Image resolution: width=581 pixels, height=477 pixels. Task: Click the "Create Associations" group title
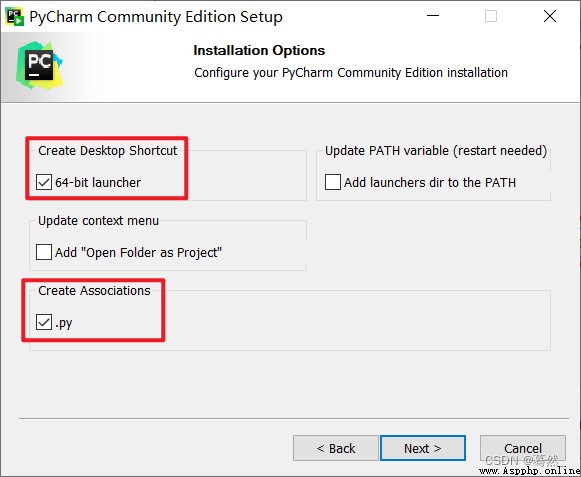pyautogui.click(x=94, y=291)
